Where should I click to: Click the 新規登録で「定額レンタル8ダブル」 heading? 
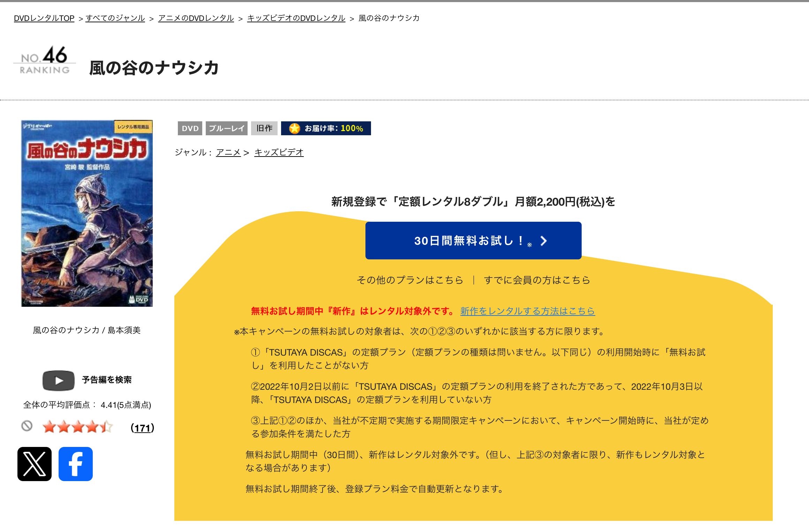pos(473,202)
